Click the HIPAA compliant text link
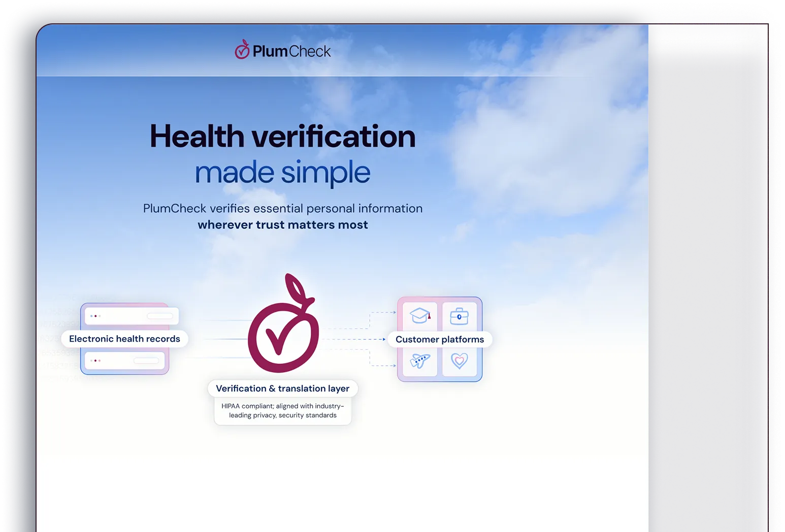Image resolution: width=785 pixels, height=532 pixels. click(x=283, y=410)
